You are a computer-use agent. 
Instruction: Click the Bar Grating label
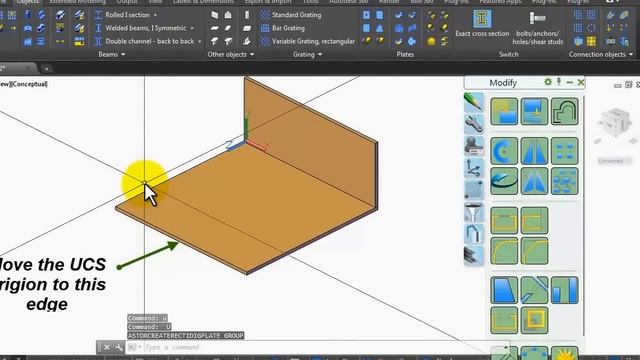(x=288, y=28)
